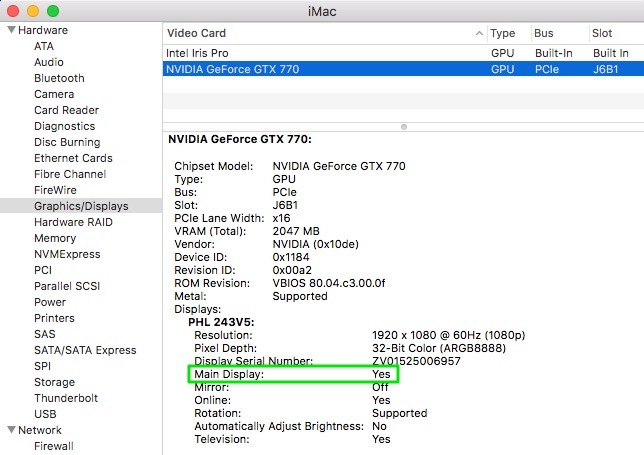This screenshot has width=644, height=455.
Task: Click the split pane divider handle
Action: coord(404,127)
